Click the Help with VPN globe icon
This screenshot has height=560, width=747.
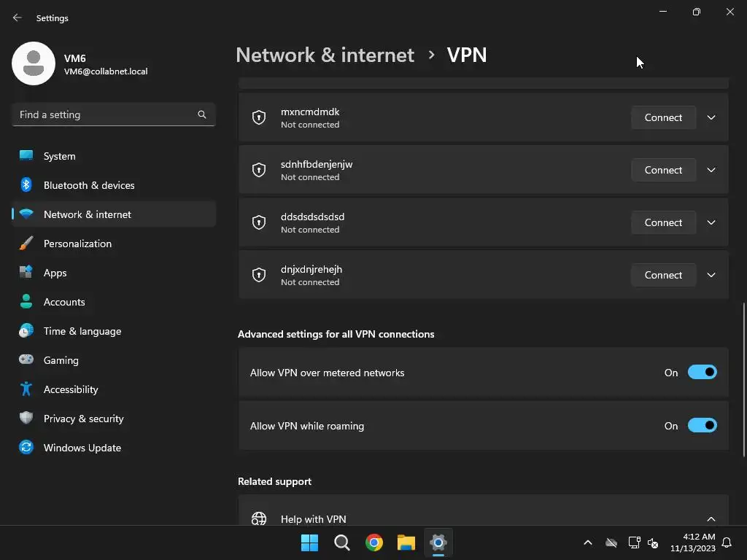(x=259, y=518)
